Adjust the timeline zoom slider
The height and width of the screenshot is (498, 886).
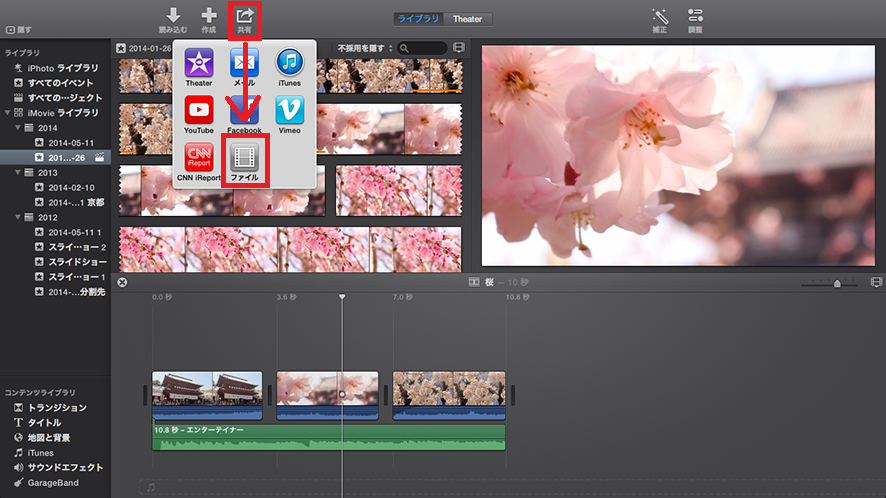[837, 284]
